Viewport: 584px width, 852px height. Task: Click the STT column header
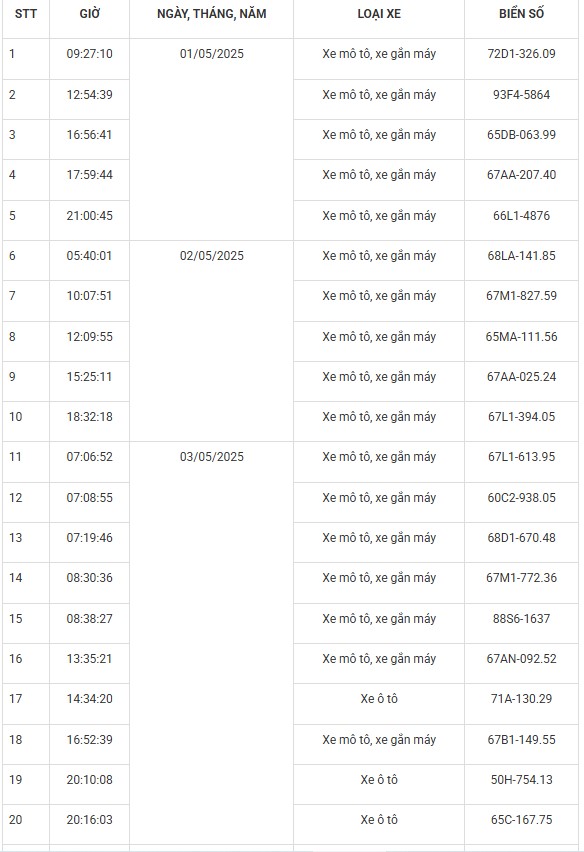click(26, 14)
